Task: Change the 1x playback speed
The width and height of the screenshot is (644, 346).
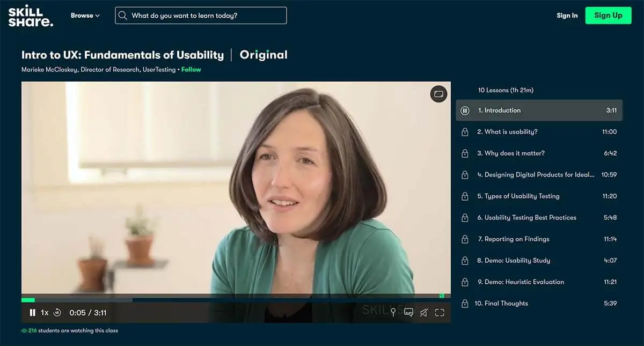Action: coord(45,313)
